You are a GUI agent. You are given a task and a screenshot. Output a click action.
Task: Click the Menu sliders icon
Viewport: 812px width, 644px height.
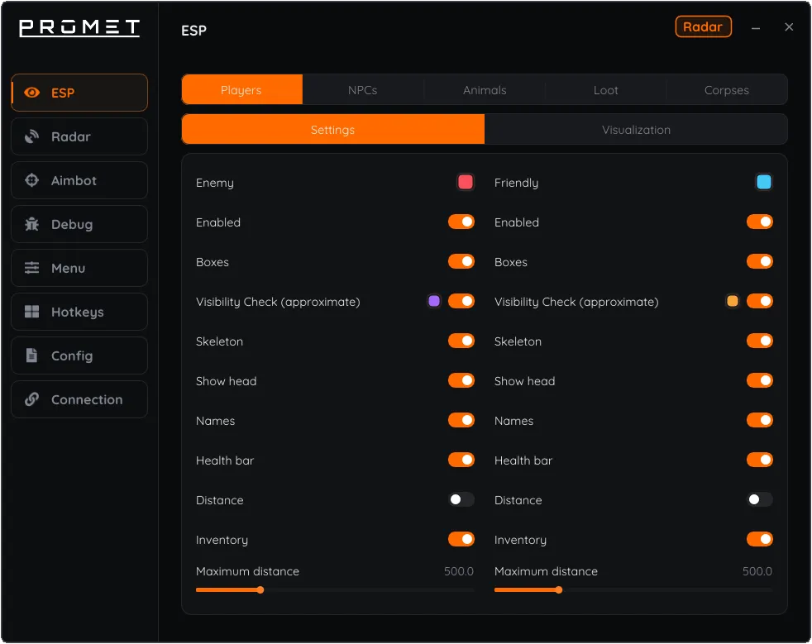click(x=31, y=268)
